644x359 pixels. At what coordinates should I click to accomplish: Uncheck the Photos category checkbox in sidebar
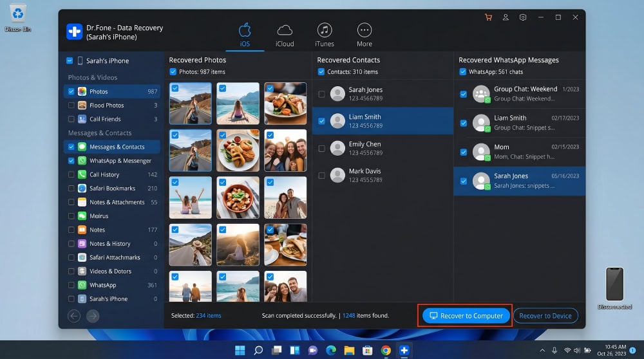(71, 91)
